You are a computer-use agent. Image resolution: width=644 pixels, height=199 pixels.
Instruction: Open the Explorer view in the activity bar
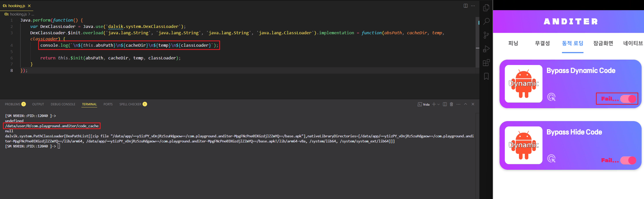pos(486,8)
